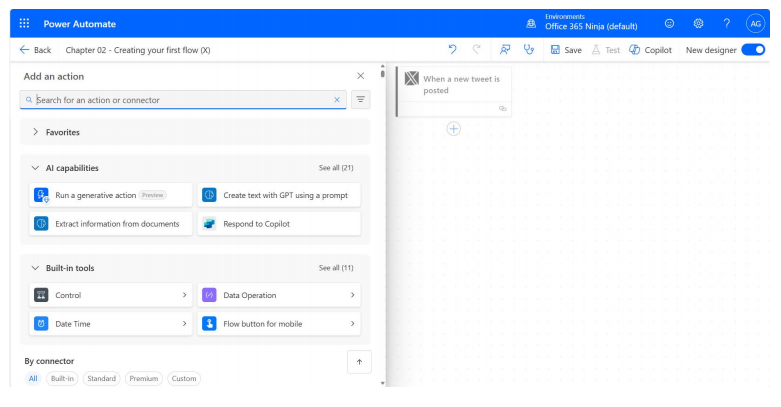The height and width of the screenshot is (407, 781).
Task: Click the Data Operation connector icon
Action: pos(209,295)
